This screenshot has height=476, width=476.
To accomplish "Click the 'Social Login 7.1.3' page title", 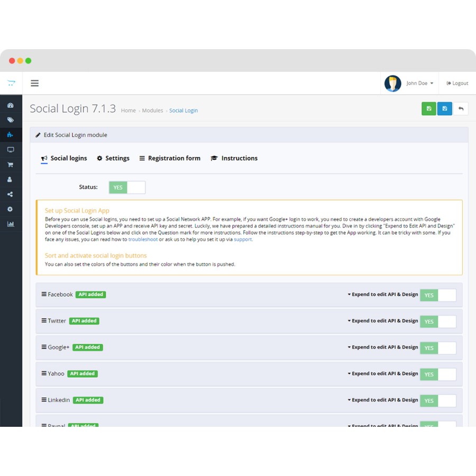I will pyautogui.click(x=73, y=108).
